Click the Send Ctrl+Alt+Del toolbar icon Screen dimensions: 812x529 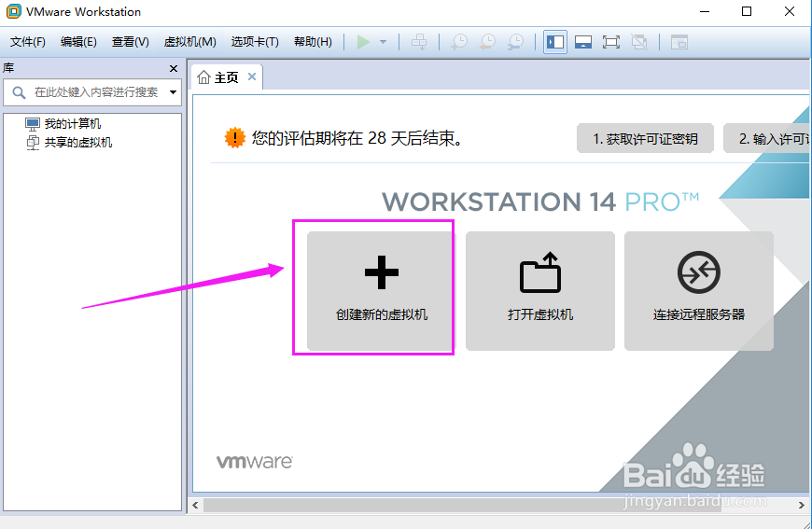coord(419,42)
